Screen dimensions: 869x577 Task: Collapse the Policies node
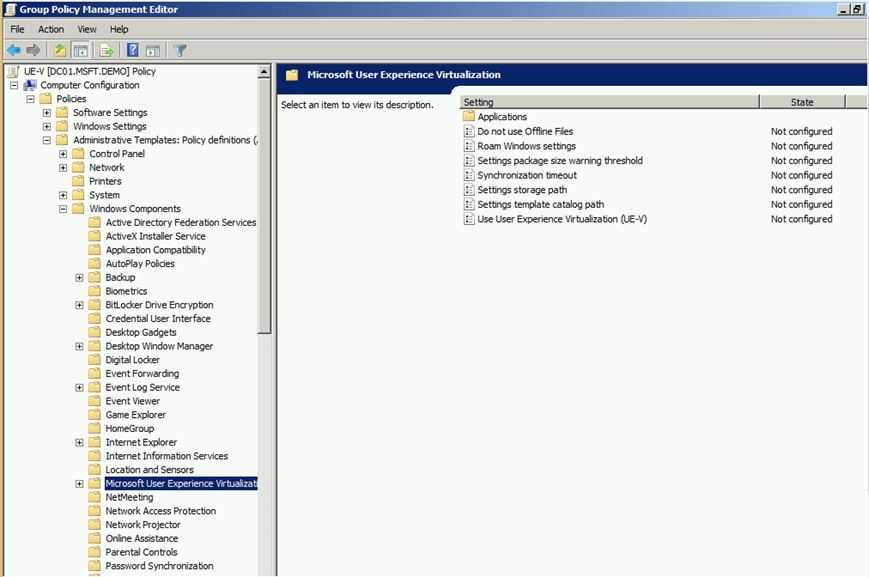click(30, 99)
